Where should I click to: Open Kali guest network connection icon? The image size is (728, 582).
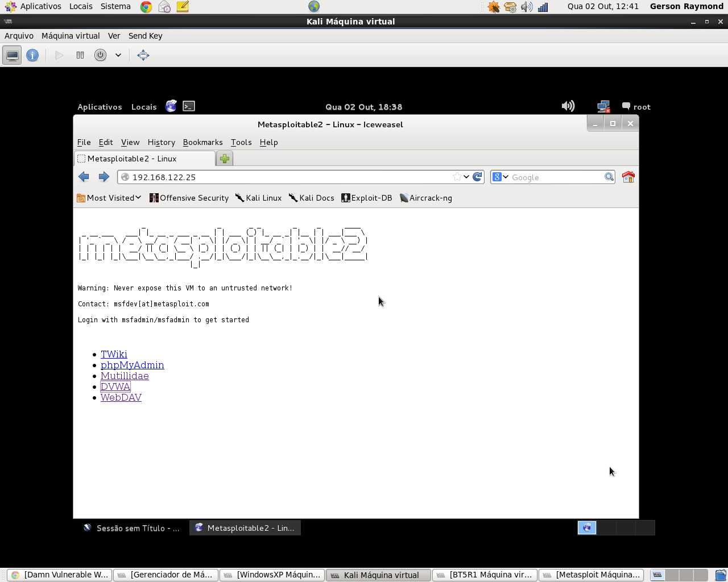click(603, 106)
